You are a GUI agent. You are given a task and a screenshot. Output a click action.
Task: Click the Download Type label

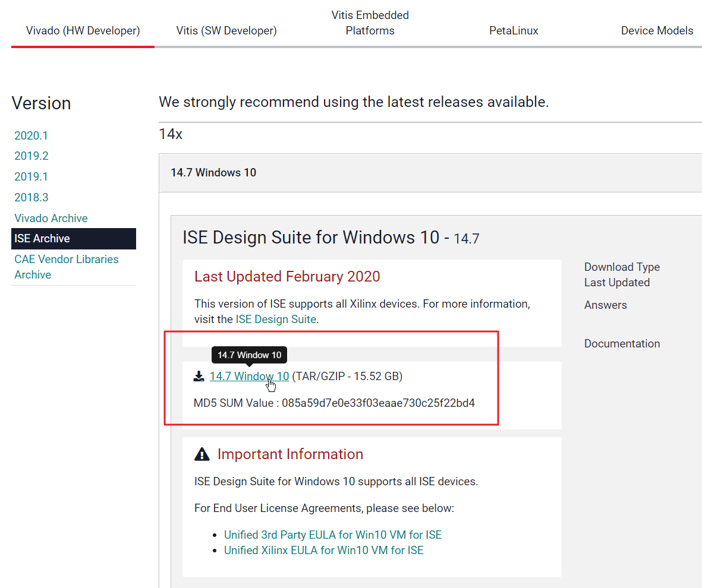pyautogui.click(x=622, y=267)
